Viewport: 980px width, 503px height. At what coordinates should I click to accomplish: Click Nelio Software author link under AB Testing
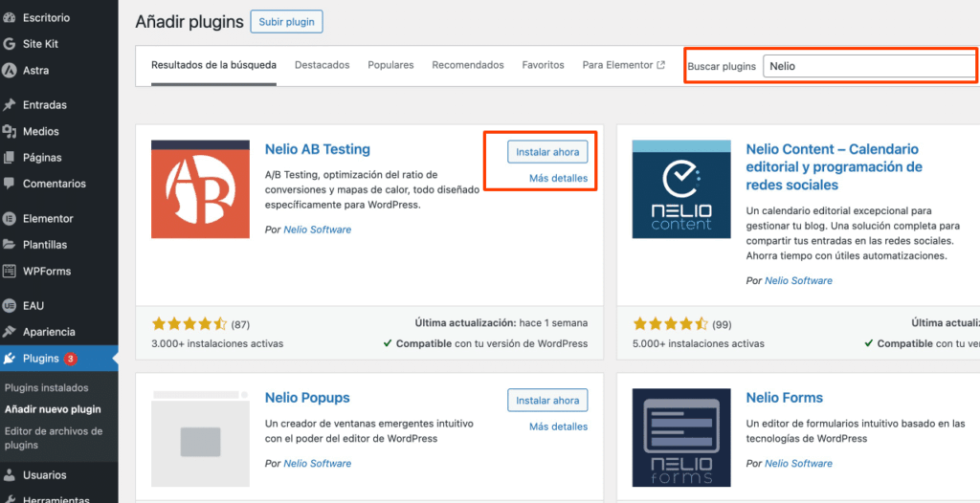point(318,230)
